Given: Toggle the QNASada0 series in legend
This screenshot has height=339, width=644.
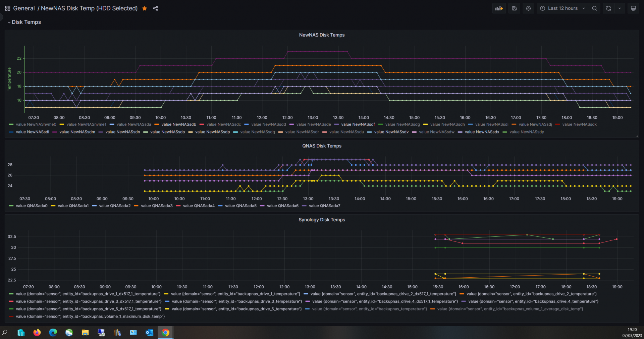Looking at the screenshot, I should click(32, 206).
